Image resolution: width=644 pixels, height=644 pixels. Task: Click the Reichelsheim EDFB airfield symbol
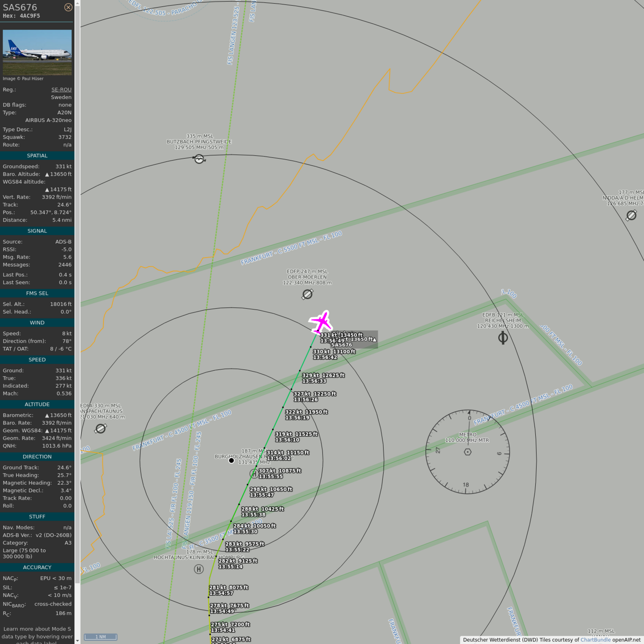point(503,338)
